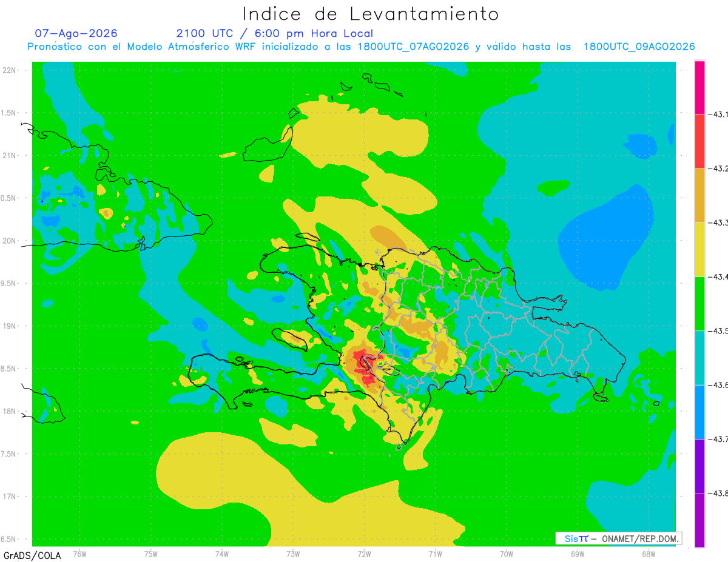Click the 6.5N latitude axis label

(x=9, y=539)
